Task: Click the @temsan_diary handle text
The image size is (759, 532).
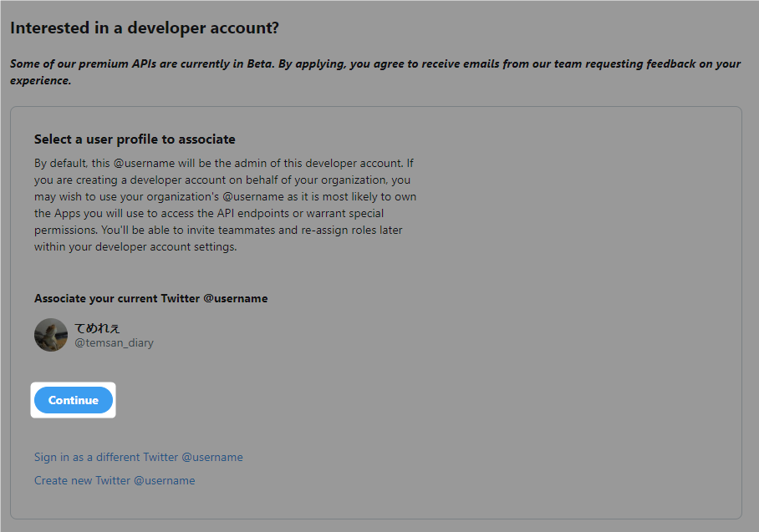Action: [x=114, y=343]
